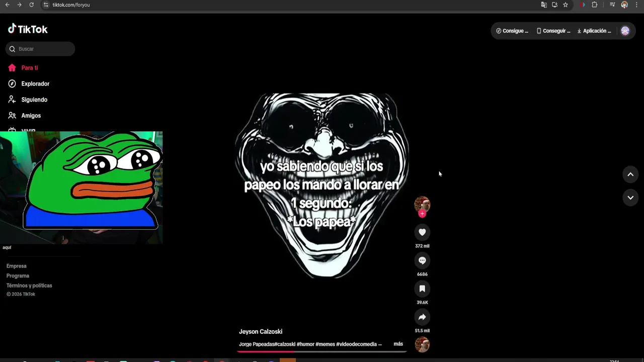Expand the Programa footer section
Viewport: 644px width, 362px height.
(x=18, y=276)
